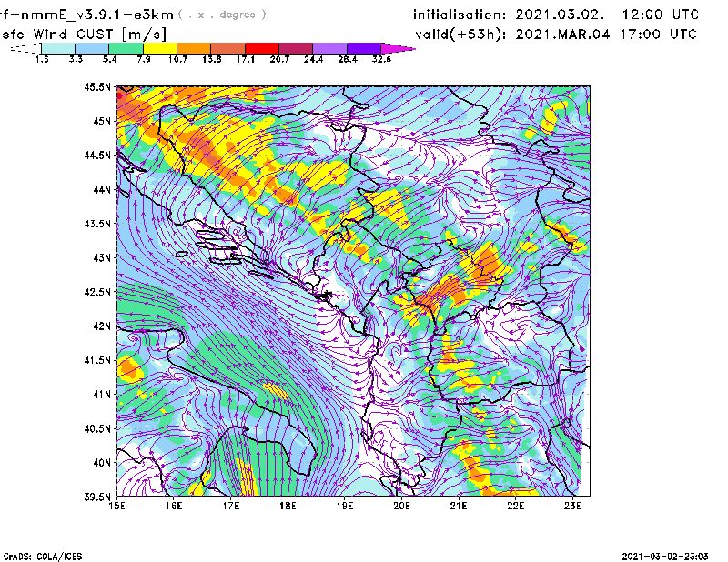Click the latitude label 39.5N
The width and height of the screenshot is (728, 562).
[97, 497]
